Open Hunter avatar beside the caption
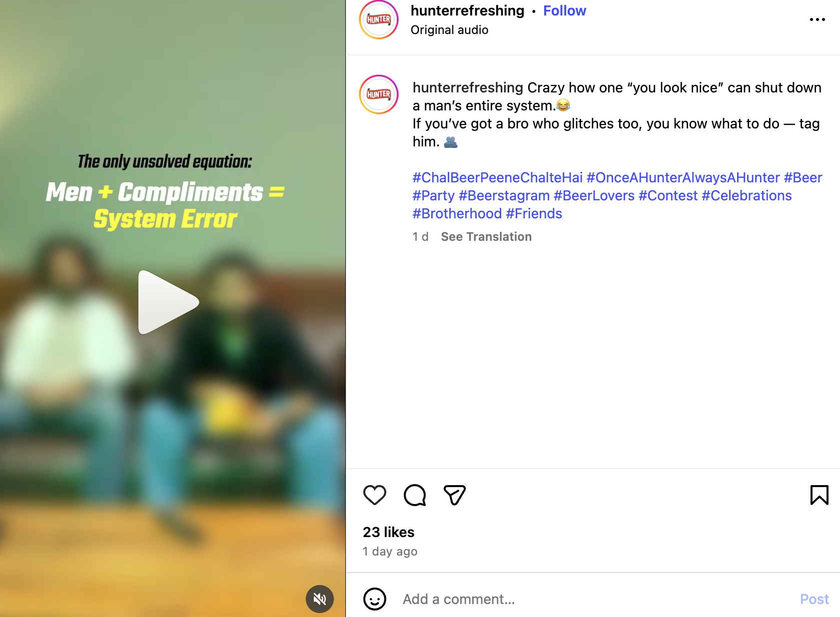 [379, 94]
